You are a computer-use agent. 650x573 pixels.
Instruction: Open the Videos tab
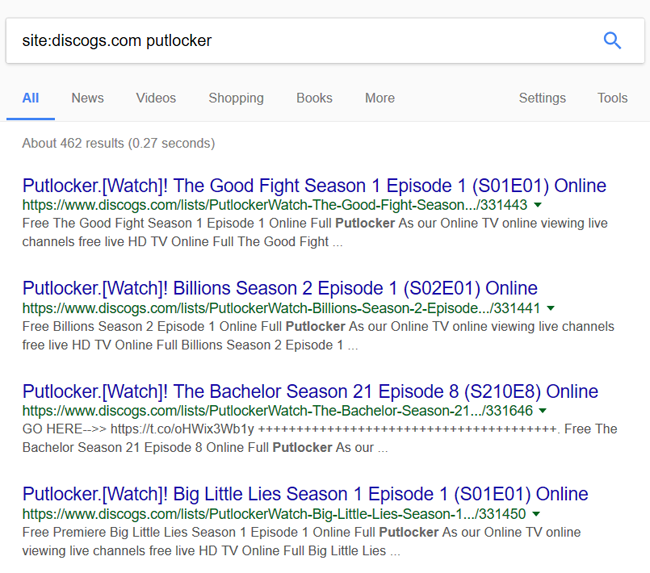[156, 98]
